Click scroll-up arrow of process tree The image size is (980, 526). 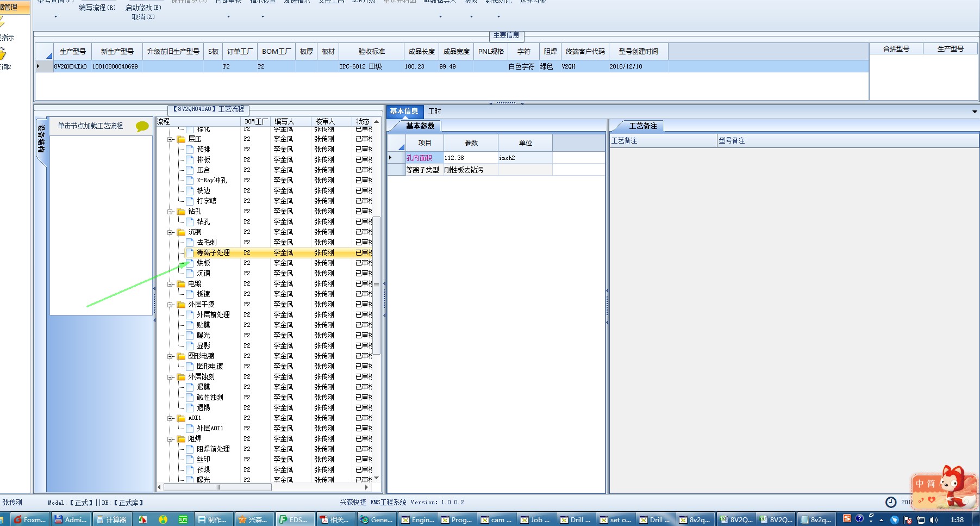click(376, 122)
